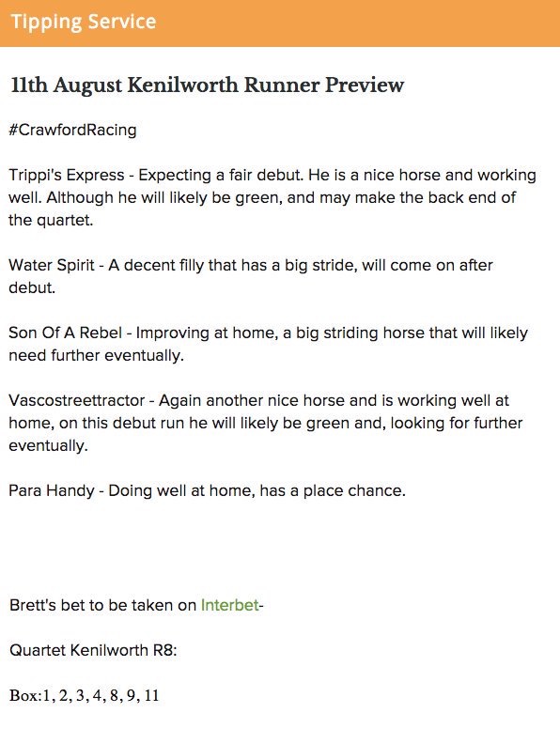Click 'Improving at home' in Rebel note
Image resolution: width=560 pixels, height=744 pixels.
point(206,333)
